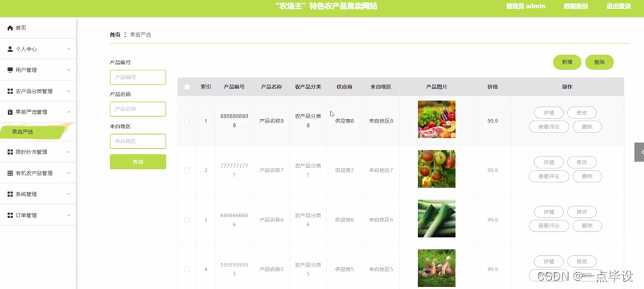Check the row 2 checkbox for 产品名称7
The image size is (644, 289).
point(187,170)
